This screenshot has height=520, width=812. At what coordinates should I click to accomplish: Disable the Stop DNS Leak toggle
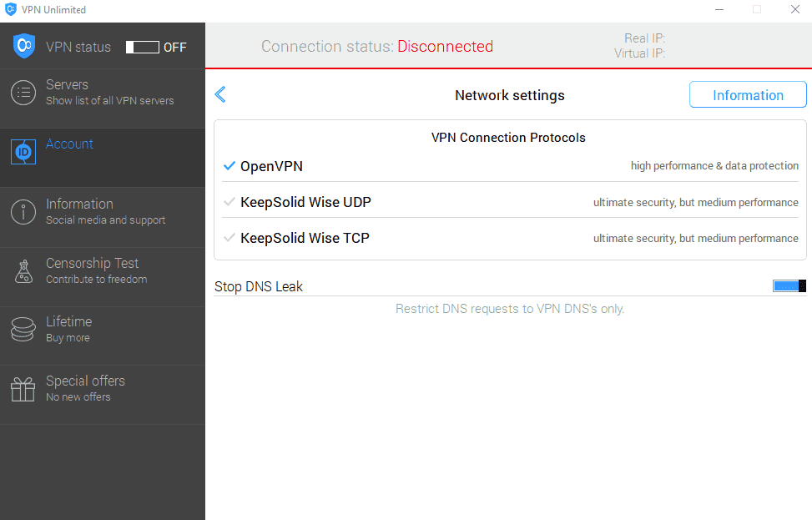(x=789, y=286)
